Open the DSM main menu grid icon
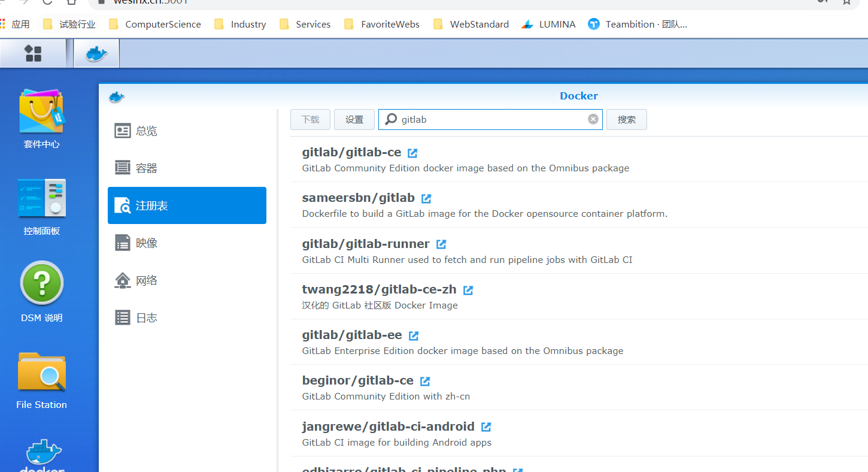This screenshot has height=472, width=868. [33, 54]
